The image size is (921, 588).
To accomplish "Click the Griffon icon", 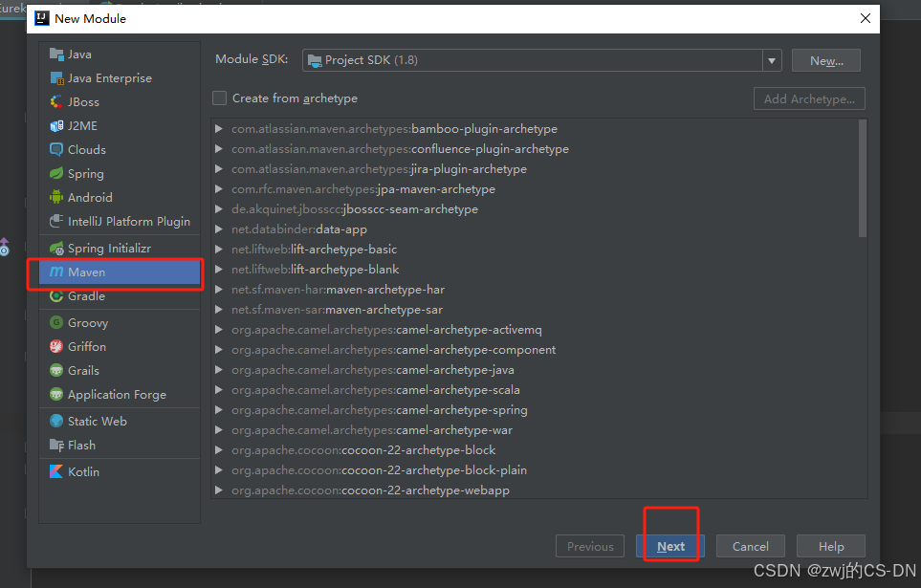I will [56, 346].
